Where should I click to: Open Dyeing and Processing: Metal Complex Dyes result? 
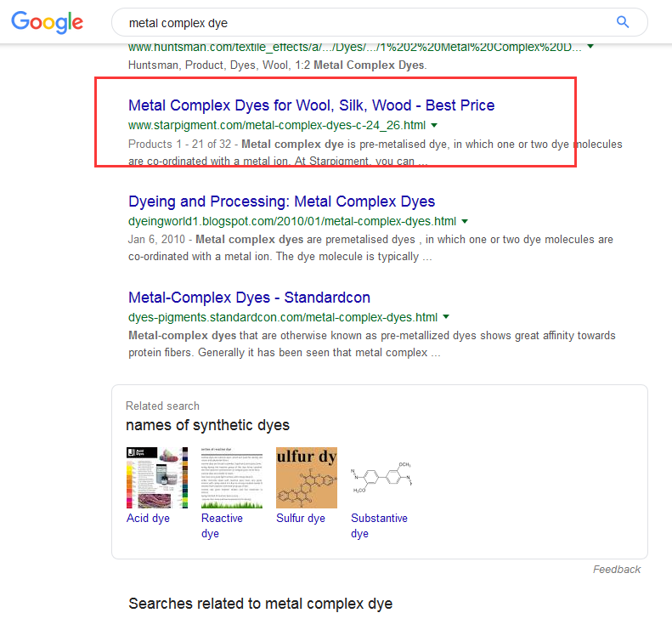(281, 201)
